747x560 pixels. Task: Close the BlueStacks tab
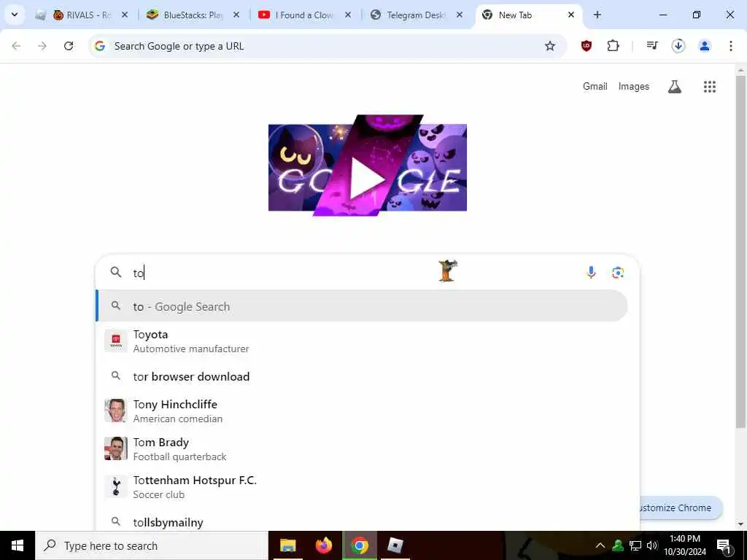236,15
